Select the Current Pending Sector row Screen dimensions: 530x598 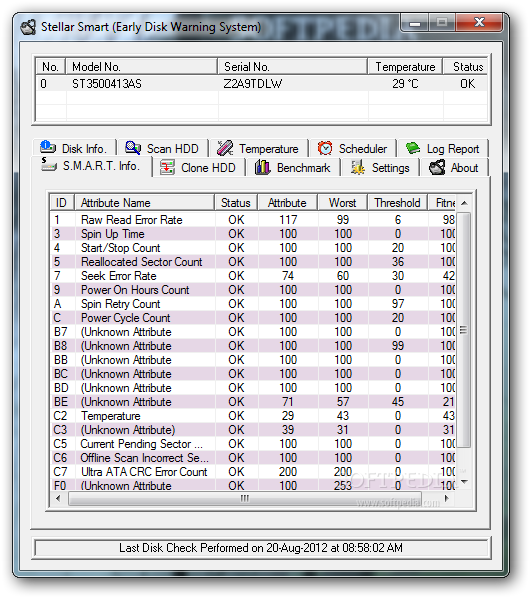pyautogui.click(x=254, y=444)
